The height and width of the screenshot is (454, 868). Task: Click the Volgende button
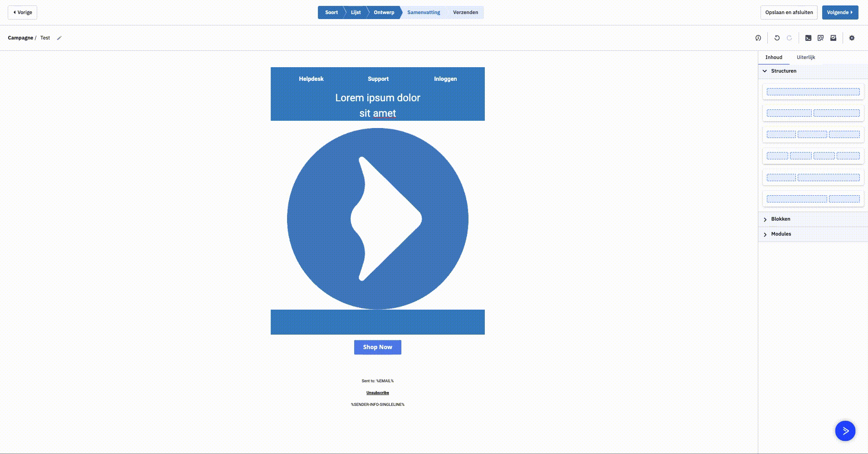(x=839, y=12)
